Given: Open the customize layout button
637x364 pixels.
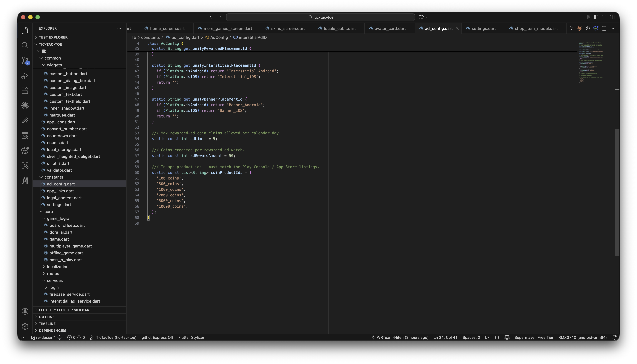Looking at the screenshot, I should coord(588,17).
